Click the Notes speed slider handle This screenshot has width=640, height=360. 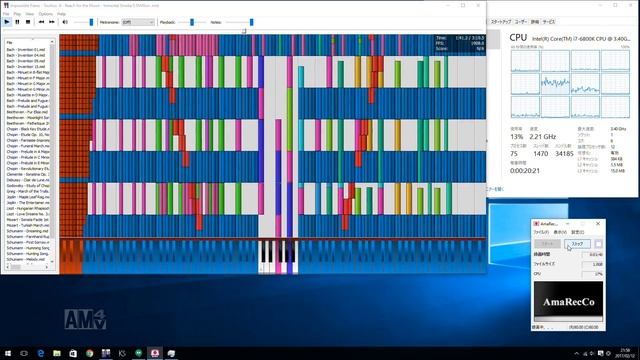pyautogui.click(x=251, y=22)
